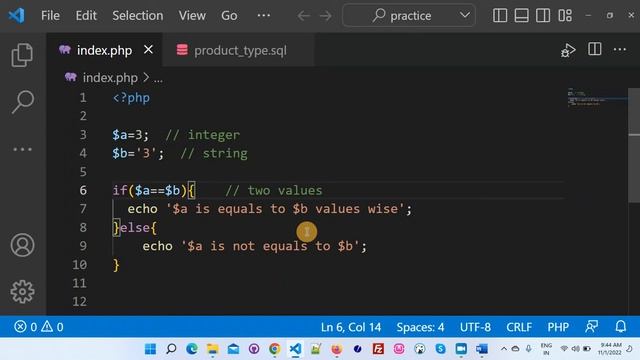Viewport: 640px width, 360px height.
Task: Open Skype from taskbar
Action: pos(440,349)
